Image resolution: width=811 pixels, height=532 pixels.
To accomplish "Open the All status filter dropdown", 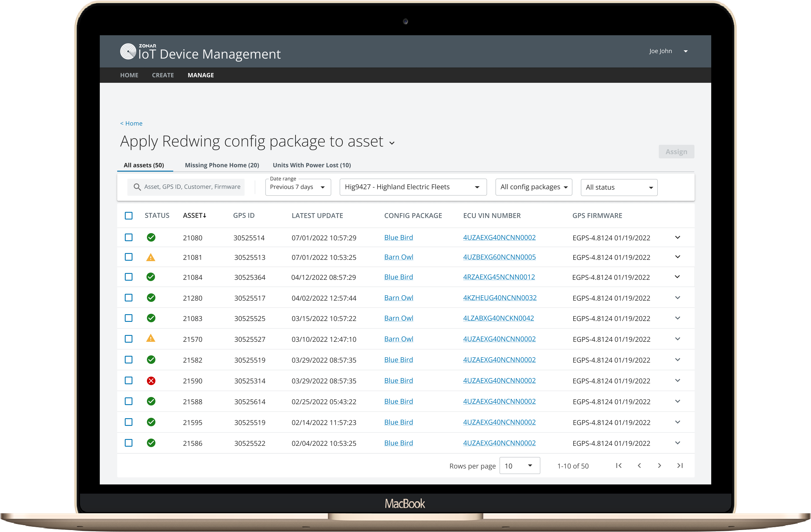I will coord(619,187).
